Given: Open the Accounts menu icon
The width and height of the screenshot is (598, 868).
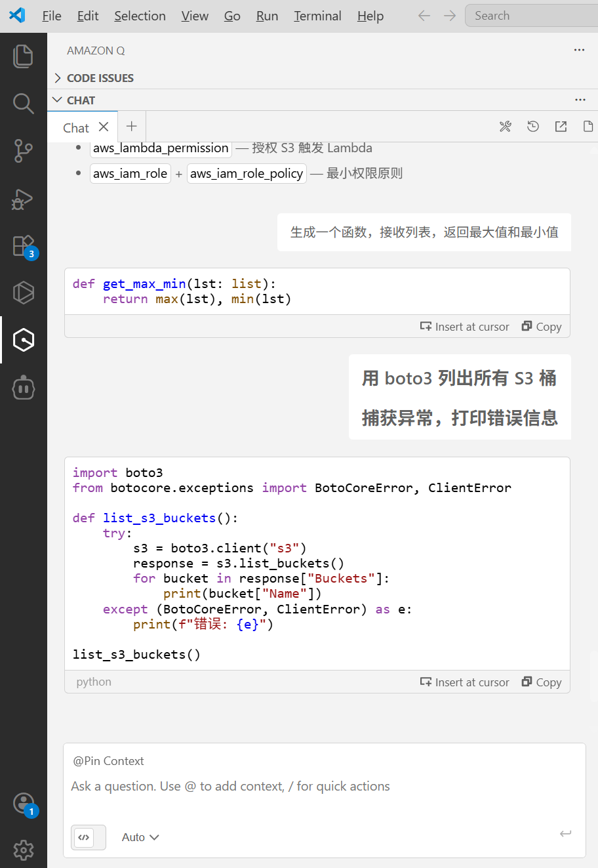Looking at the screenshot, I should (24, 804).
